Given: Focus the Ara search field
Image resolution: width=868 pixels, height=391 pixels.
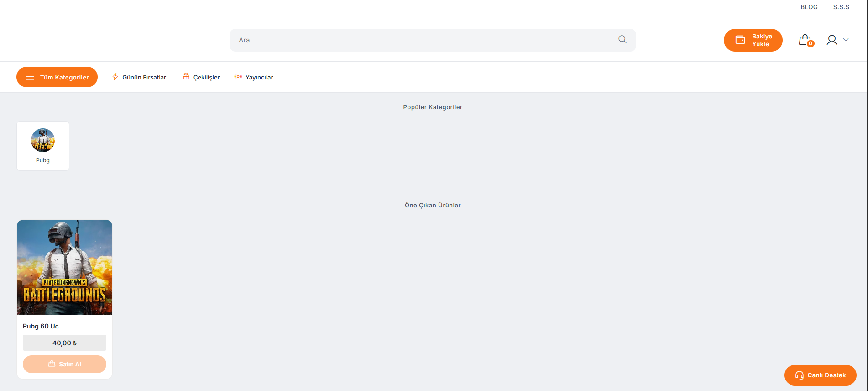Looking at the screenshot, I should [433, 40].
